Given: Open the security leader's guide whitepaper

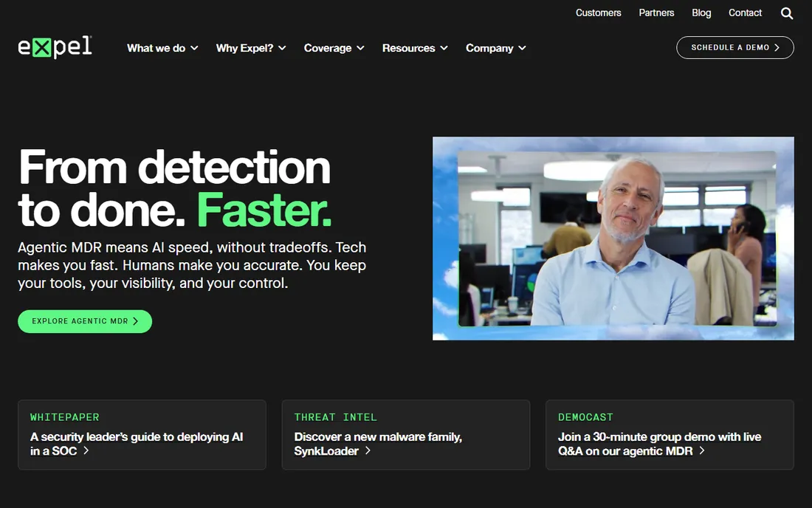Looking at the screenshot, I should click(x=137, y=444).
